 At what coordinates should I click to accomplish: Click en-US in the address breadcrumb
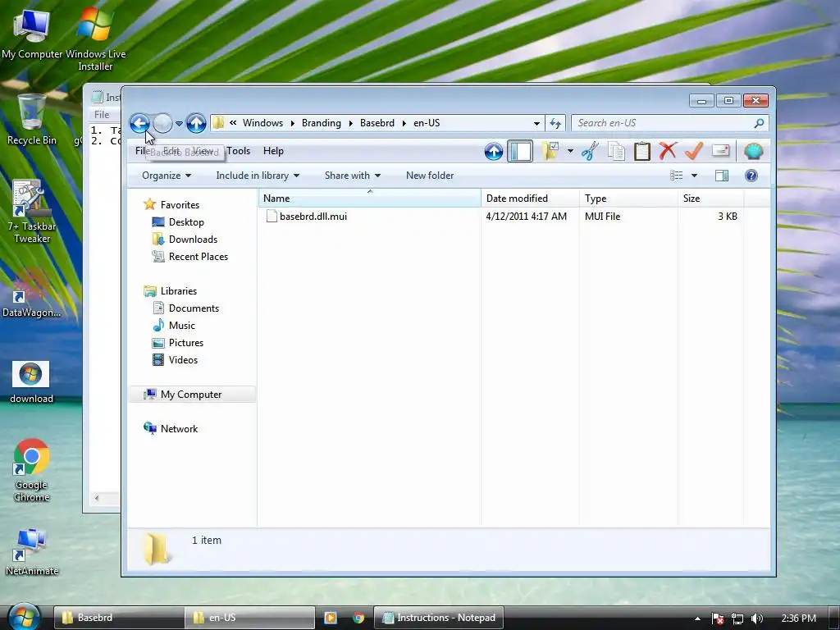coord(427,123)
